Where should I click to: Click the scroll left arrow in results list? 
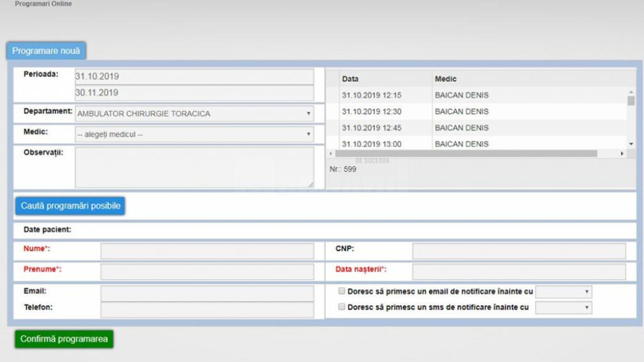pyautogui.click(x=331, y=153)
